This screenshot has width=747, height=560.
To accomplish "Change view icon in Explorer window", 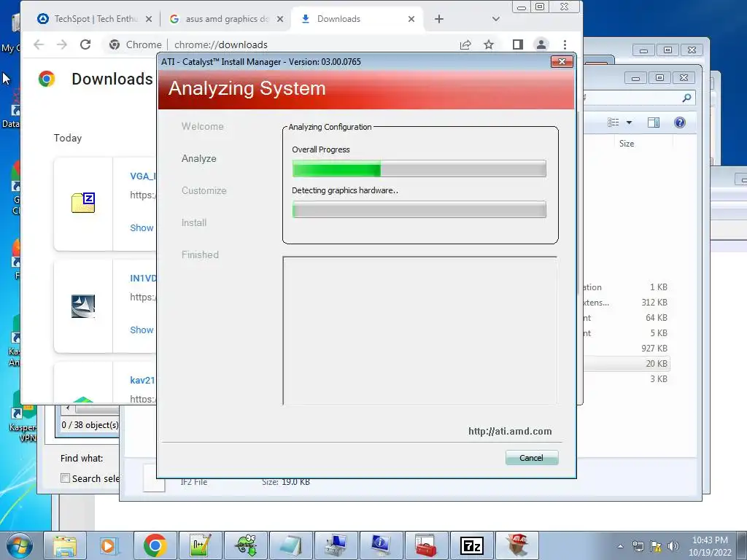I will point(613,122).
